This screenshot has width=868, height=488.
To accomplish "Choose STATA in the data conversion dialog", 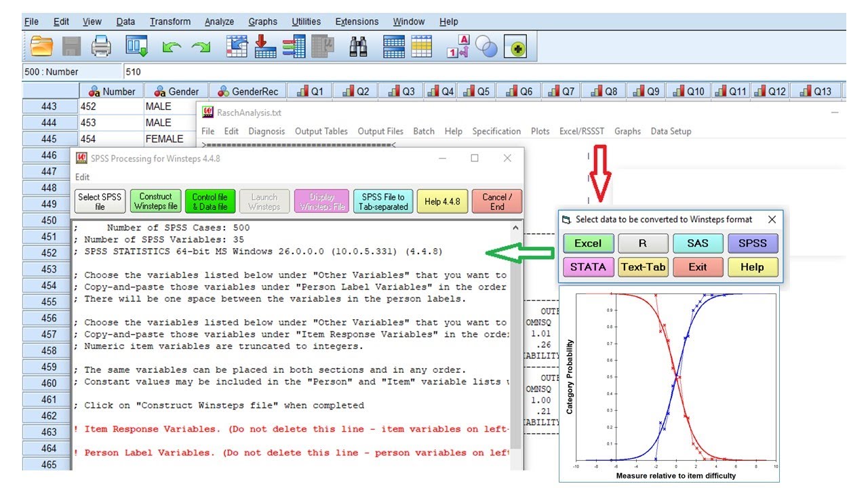I will [x=588, y=267].
